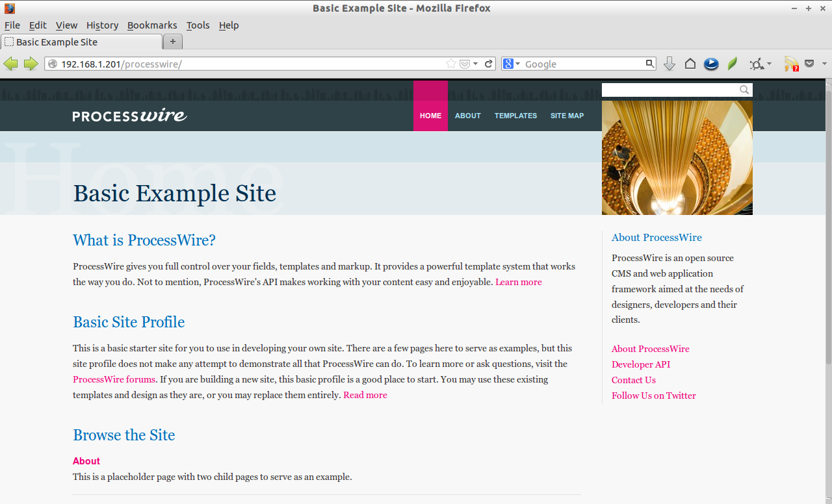Click the network nodes toolbar icon
The width and height of the screenshot is (832, 504).
[757, 64]
